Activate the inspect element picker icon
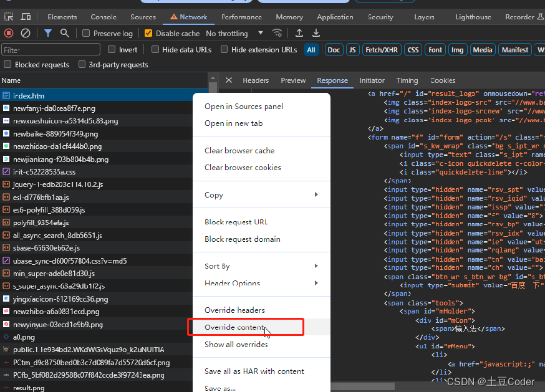This screenshot has width=545, height=392. pyautogui.click(x=9, y=16)
